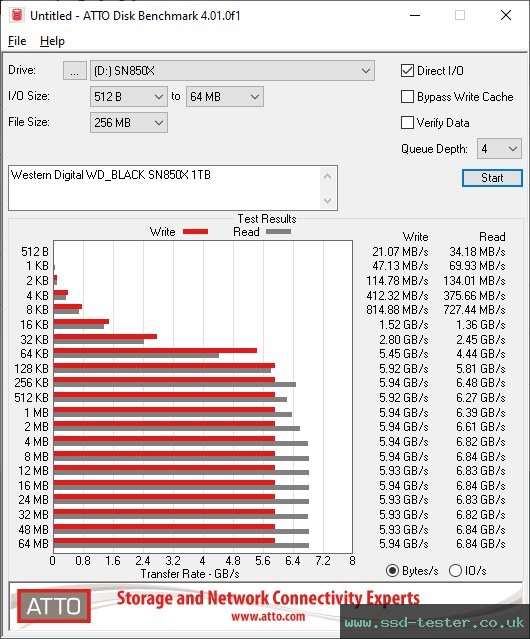Click the 21.07 MB/s write value
The height and width of the screenshot is (639, 530).
[x=400, y=252]
